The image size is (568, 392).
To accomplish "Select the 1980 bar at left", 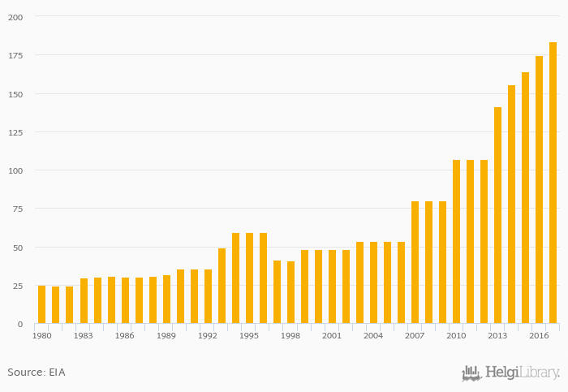I will [x=42, y=304].
